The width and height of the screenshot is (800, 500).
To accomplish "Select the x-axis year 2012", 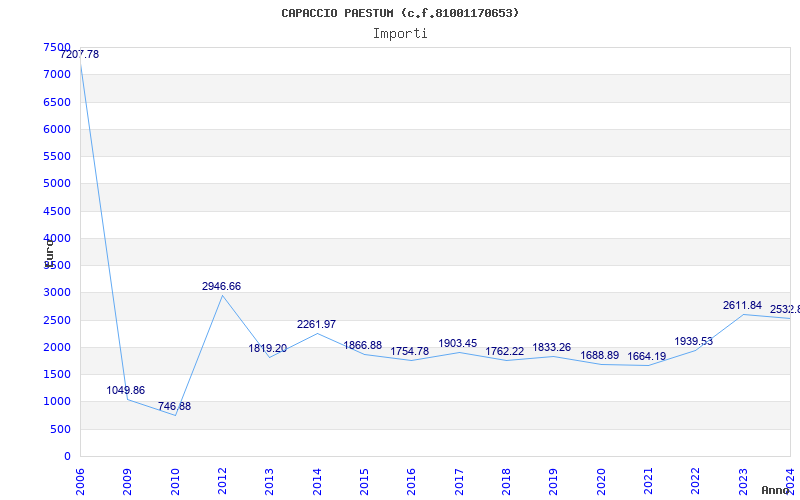I will [222, 482].
